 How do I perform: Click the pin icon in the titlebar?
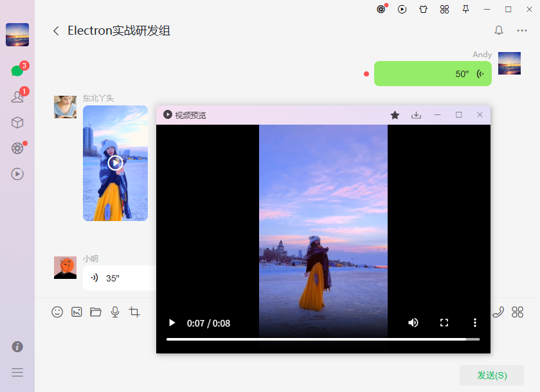tap(465, 9)
